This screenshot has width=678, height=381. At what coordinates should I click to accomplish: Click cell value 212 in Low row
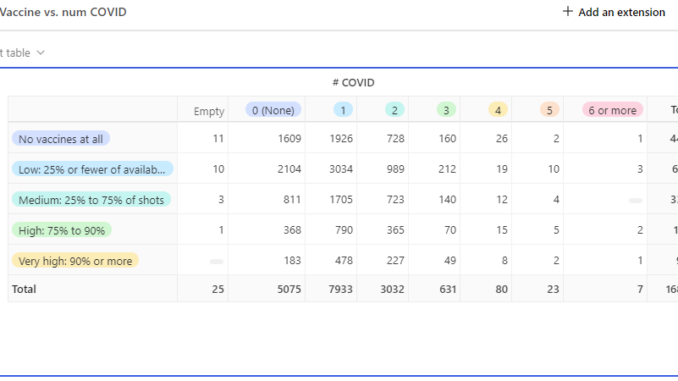(x=447, y=169)
